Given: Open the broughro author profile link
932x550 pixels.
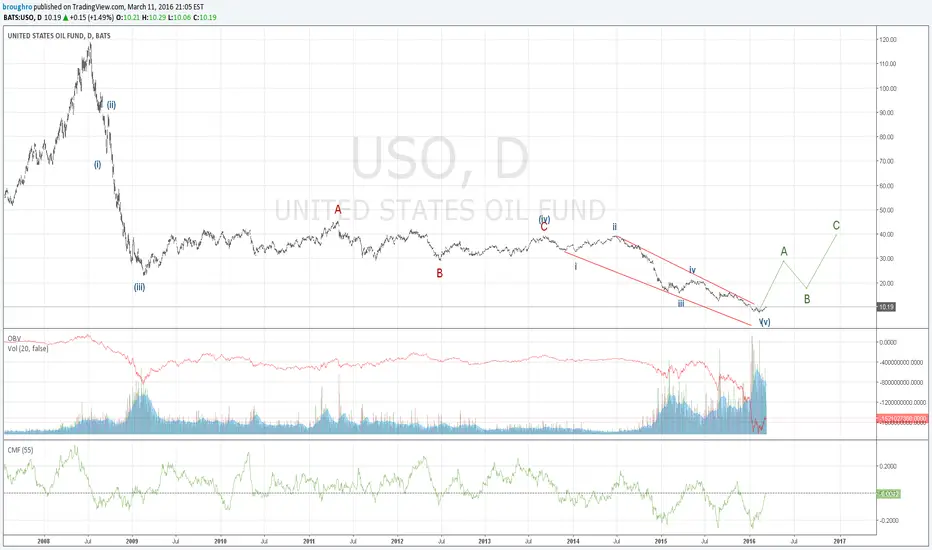Looking at the screenshot, I should tap(18, 7).
